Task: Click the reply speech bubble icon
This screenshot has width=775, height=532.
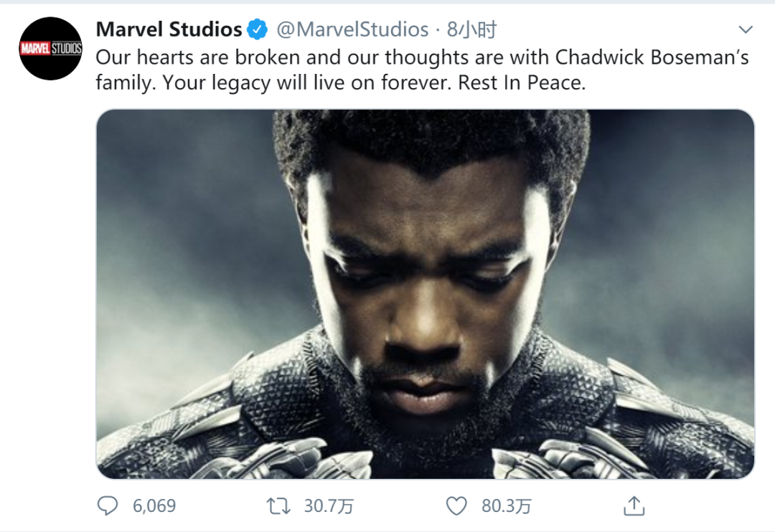Action: pos(107,505)
